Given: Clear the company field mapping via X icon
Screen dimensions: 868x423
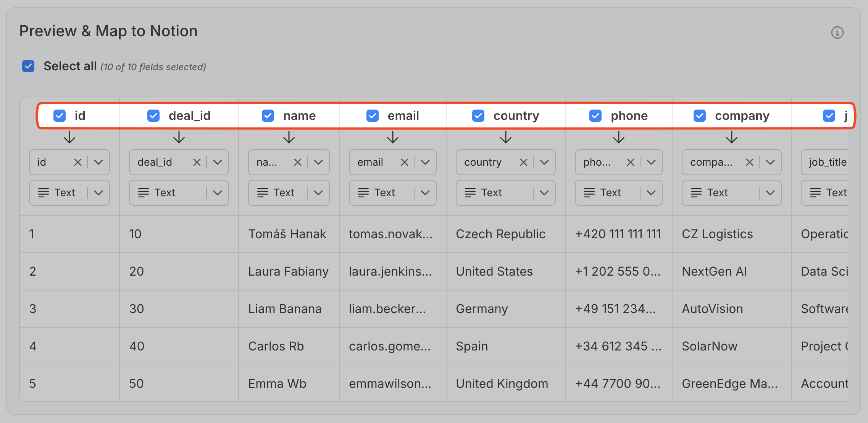Looking at the screenshot, I should coord(749,162).
